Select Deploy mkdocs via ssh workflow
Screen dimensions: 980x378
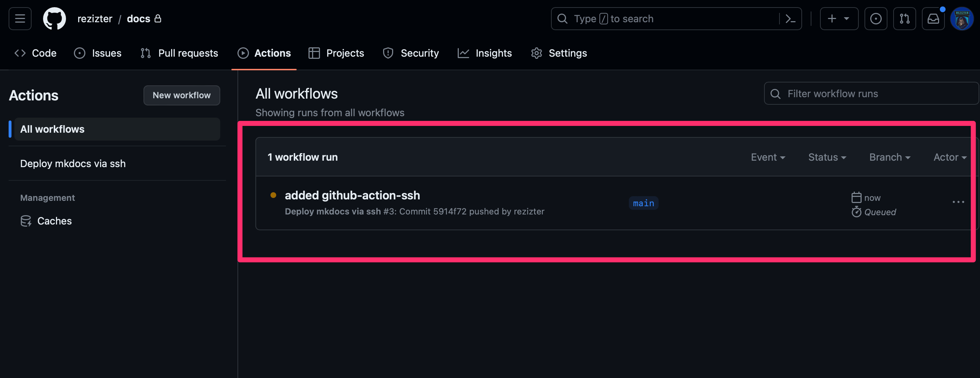coord(73,164)
